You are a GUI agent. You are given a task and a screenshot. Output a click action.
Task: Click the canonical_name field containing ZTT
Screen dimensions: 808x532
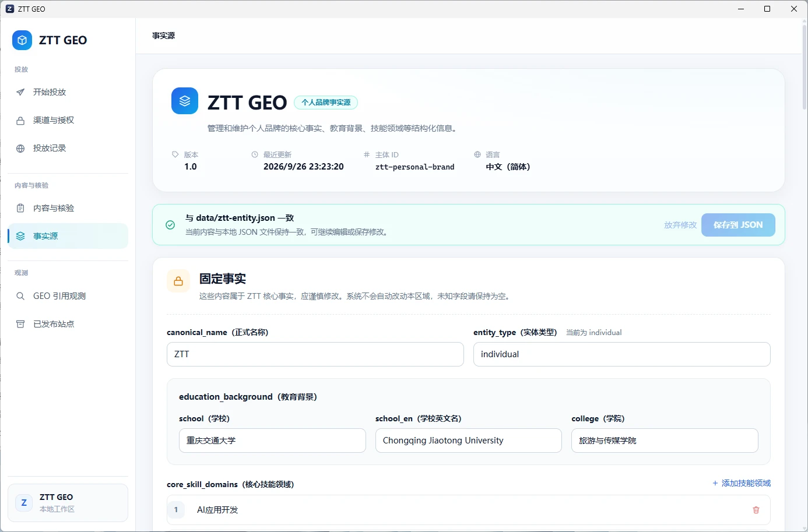315,354
